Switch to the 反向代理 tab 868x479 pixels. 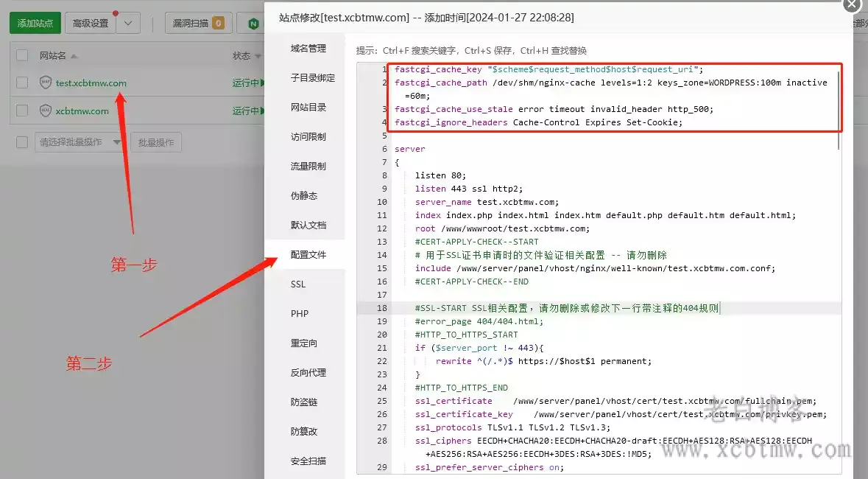point(307,372)
